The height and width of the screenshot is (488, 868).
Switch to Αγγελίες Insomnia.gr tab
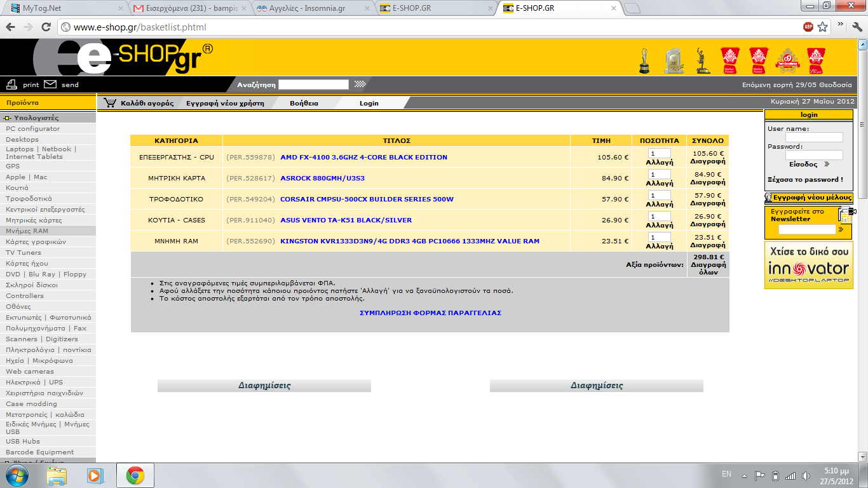pyautogui.click(x=313, y=8)
